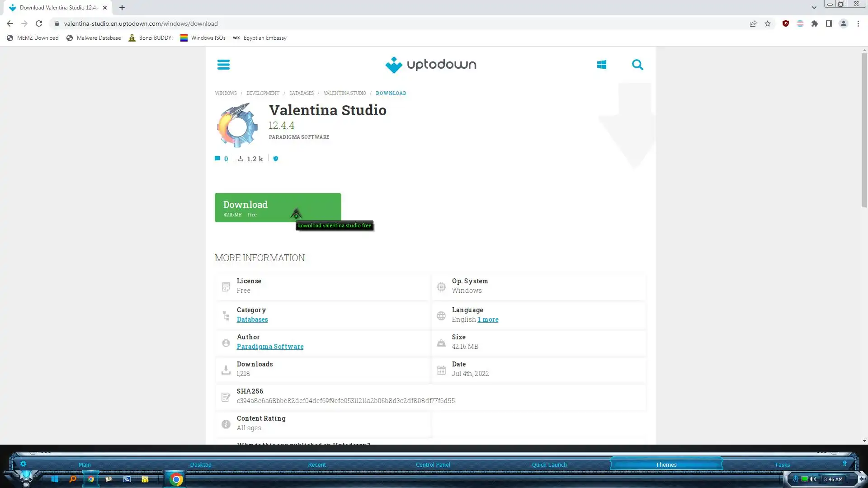This screenshot has height=488, width=868.
Task: Open the site search magnifier icon
Action: click(x=637, y=65)
